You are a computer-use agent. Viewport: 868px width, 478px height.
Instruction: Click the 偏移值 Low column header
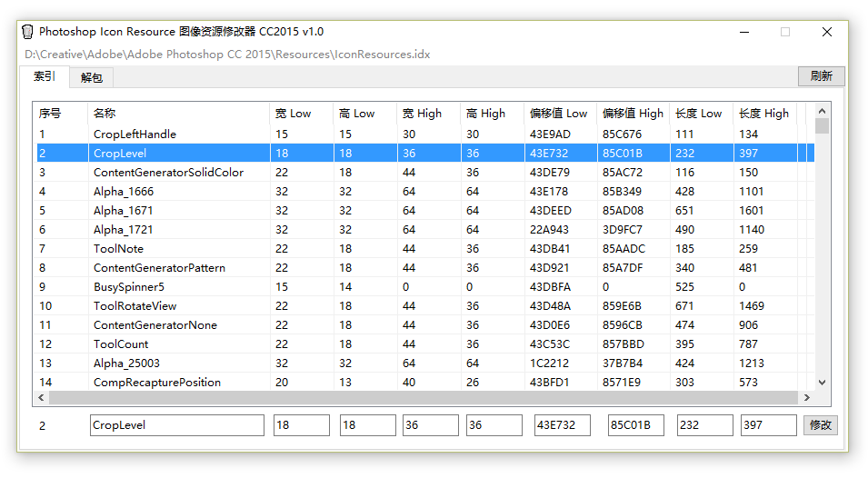pos(560,114)
